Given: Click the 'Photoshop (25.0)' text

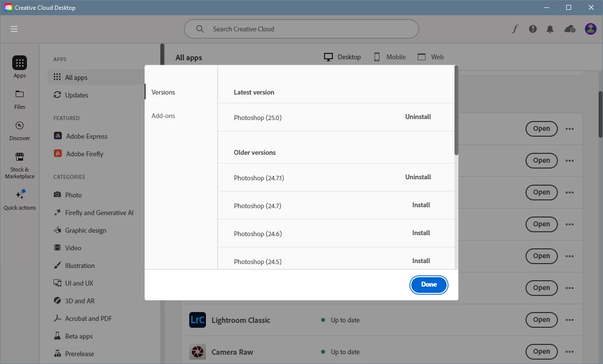Looking at the screenshot, I should [258, 118].
